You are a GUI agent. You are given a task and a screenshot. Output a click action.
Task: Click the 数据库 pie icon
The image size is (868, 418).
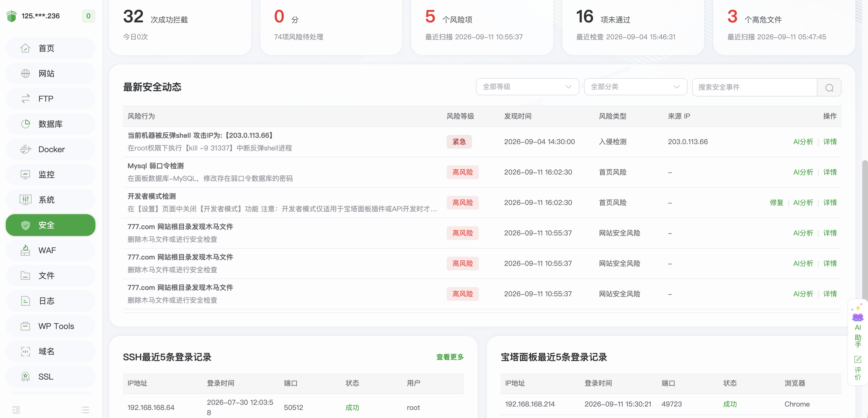point(25,124)
